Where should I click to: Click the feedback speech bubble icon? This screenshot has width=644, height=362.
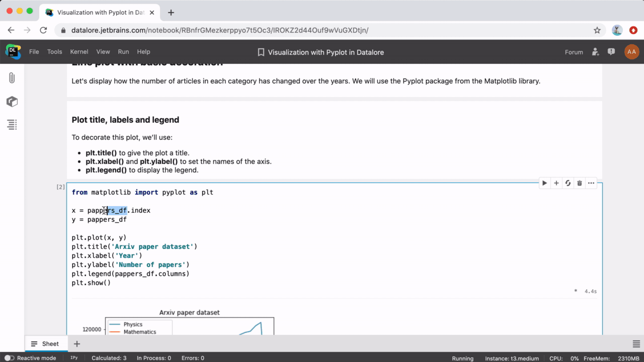[x=611, y=52]
